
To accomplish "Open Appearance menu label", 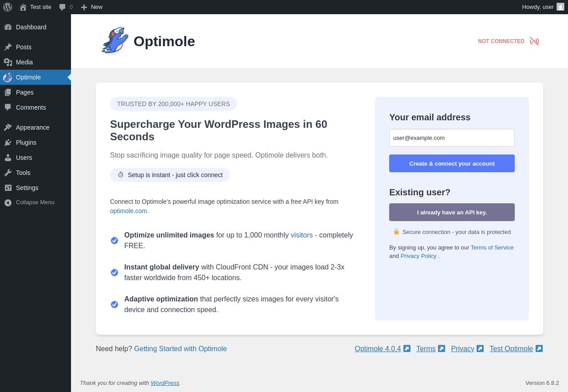I will coord(33,127).
